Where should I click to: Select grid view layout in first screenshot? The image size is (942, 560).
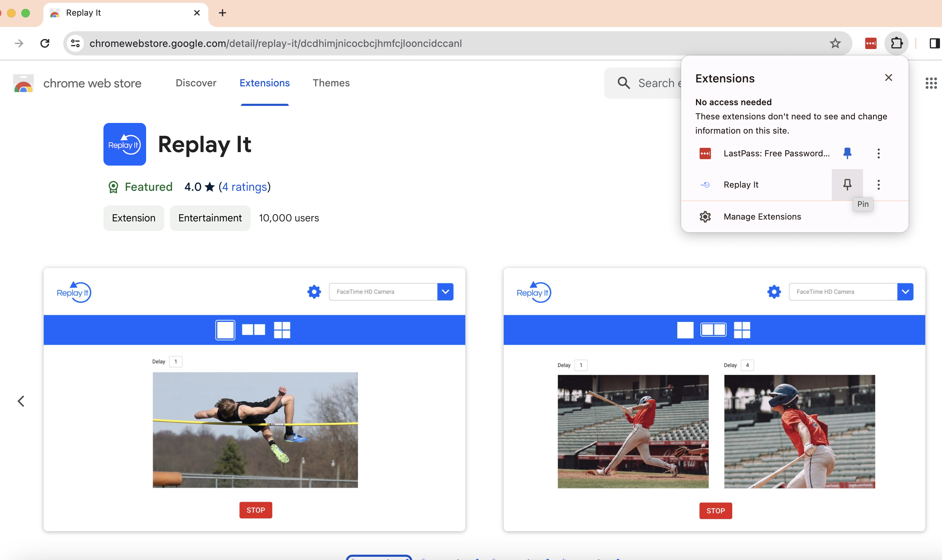click(x=282, y=330)
